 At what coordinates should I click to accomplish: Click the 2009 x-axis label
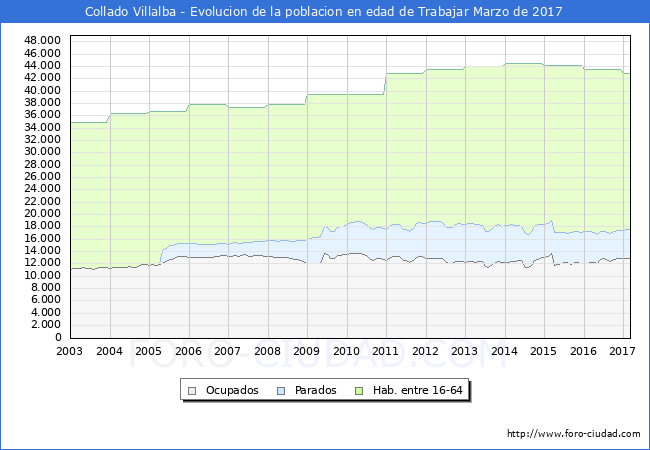click(x=306, y=351)
